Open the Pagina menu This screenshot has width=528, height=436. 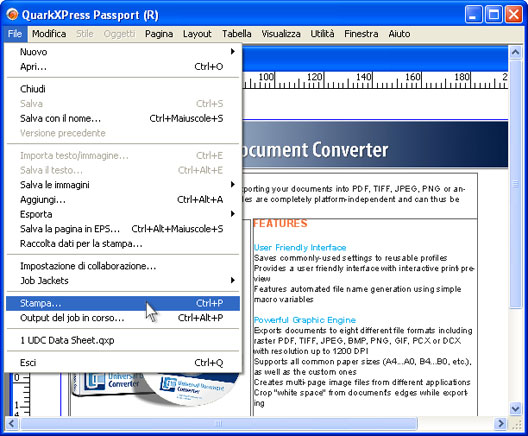click(x=159, y=34)
